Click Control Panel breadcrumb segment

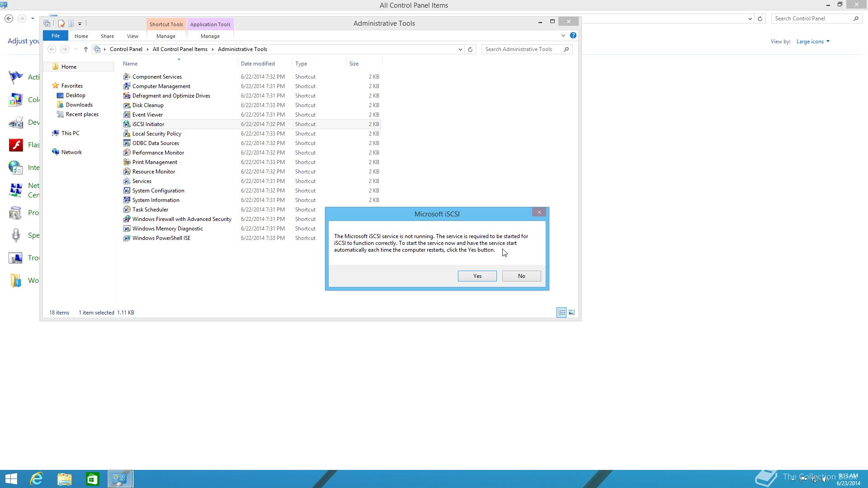click(x=126, y=49)
